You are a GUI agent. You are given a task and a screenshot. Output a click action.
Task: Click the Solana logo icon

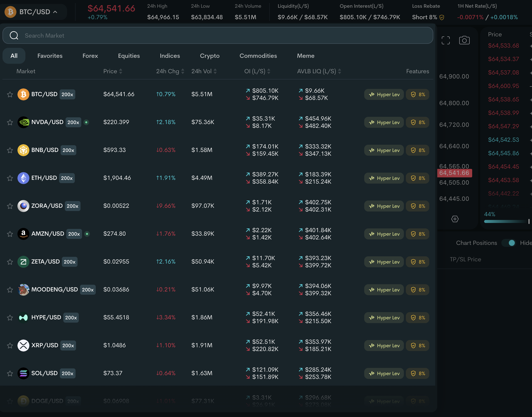(23, 373)
